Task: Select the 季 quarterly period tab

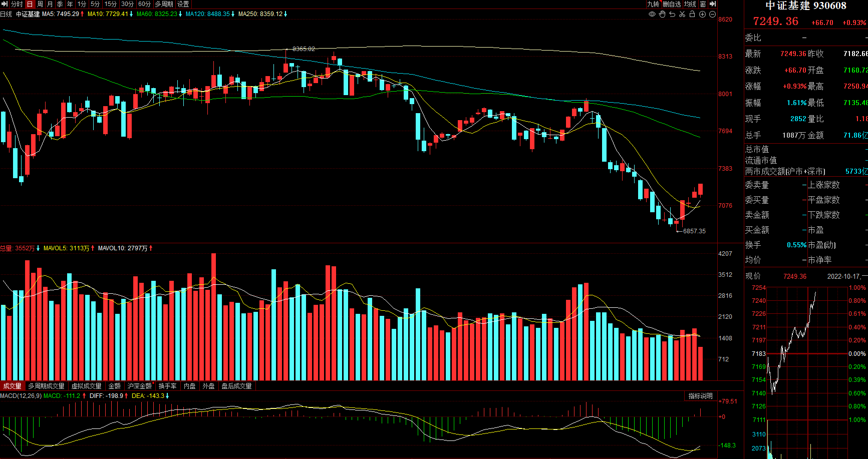Action: click(60, 4)
